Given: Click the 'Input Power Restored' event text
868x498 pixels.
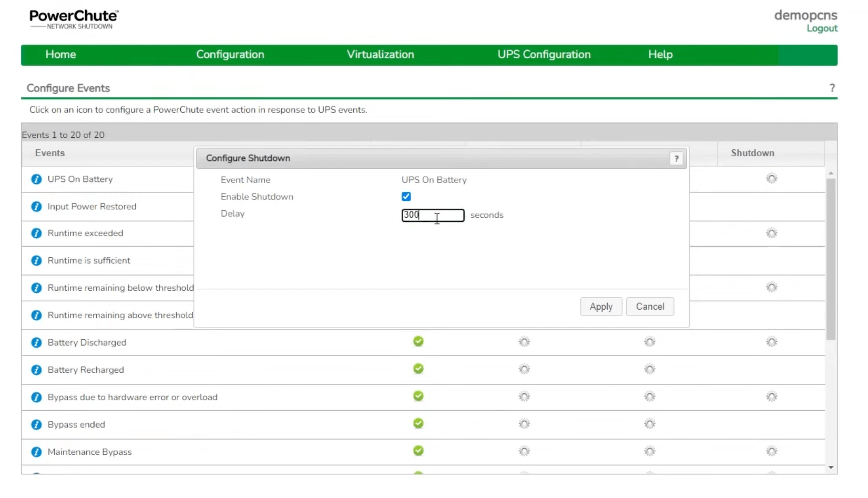Looking at the screenshot, I should pos(92,207).
